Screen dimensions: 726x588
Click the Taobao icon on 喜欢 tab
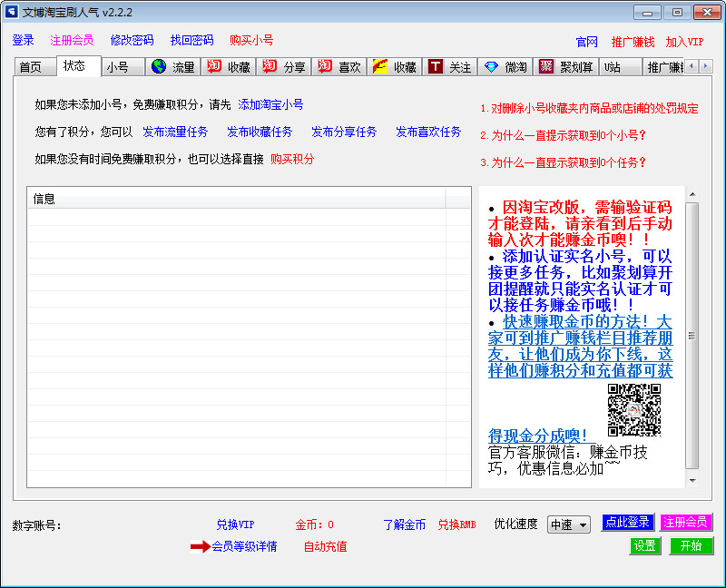click(x=325, y=66)
